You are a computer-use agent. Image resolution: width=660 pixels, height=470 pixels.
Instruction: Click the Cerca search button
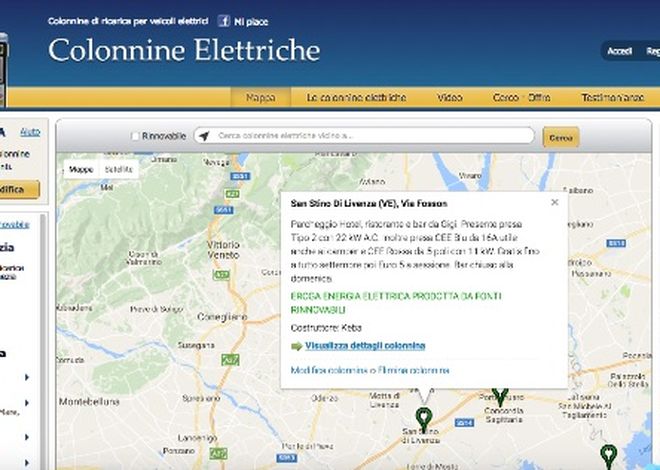pyautogui.click(x=561, y=138)
